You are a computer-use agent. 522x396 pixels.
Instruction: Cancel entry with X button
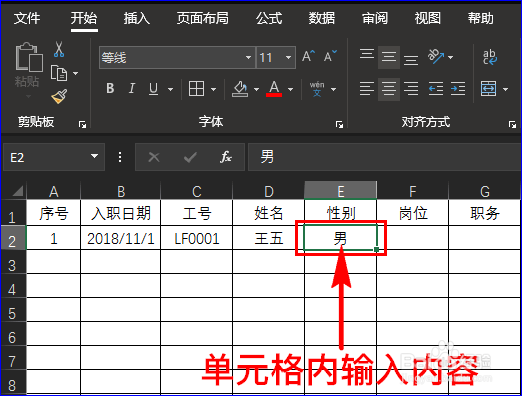[154, 157]
